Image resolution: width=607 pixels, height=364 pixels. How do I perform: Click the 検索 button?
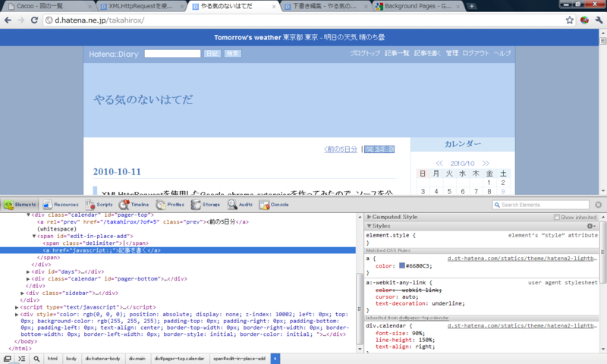[x=232, y=54]
